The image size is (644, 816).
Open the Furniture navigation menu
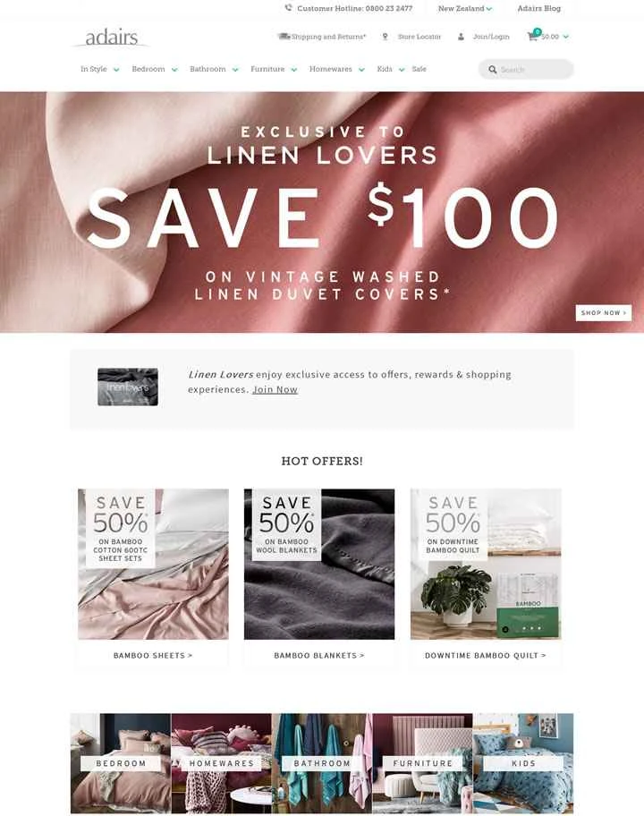click(267, 69)
